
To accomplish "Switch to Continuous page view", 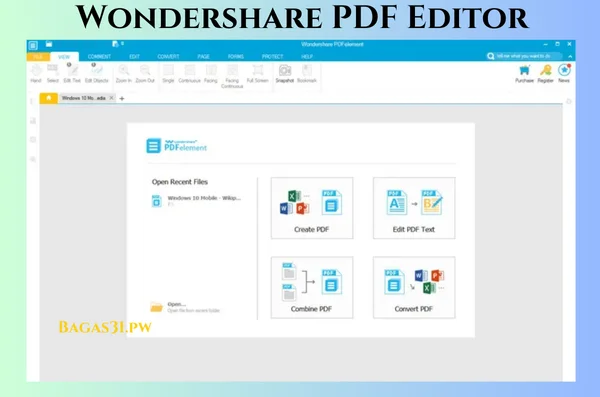I will pos(189,74).
